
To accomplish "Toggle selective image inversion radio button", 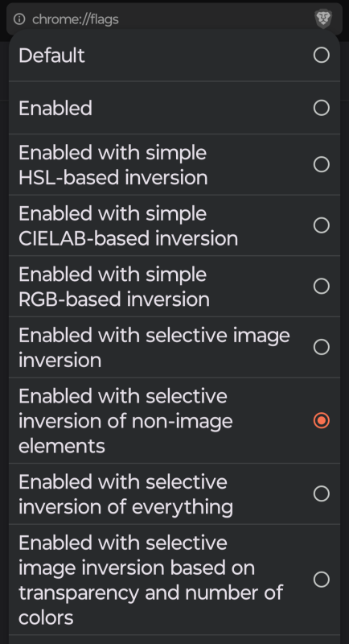I will coord(322,347).
